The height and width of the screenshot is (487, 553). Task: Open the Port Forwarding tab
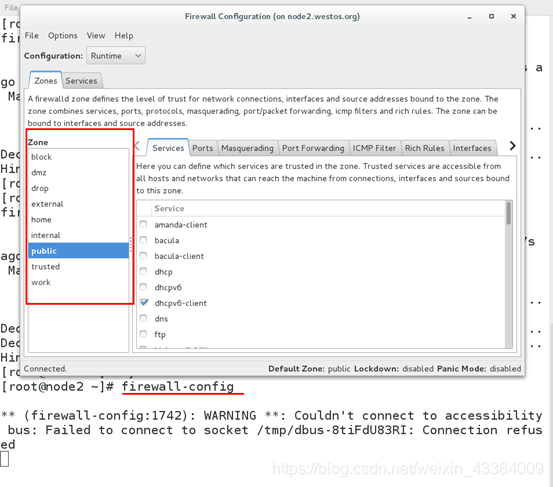(313, 148)
